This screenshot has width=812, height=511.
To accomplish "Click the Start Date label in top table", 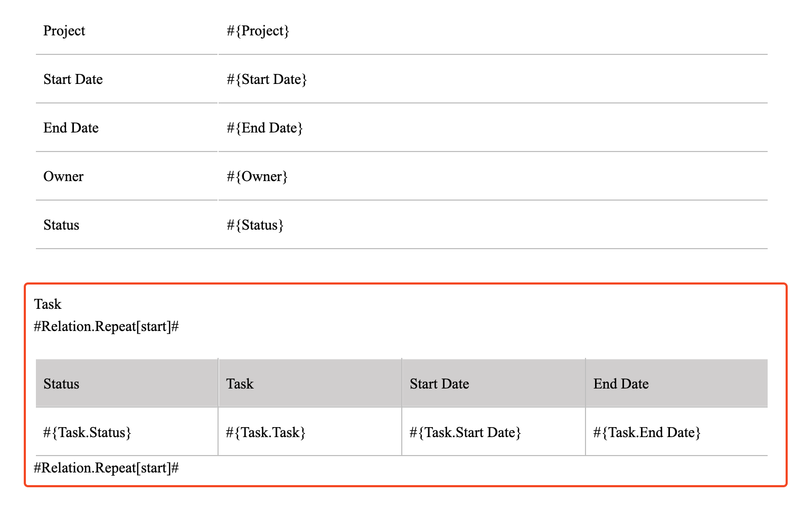I will point(73,79).
